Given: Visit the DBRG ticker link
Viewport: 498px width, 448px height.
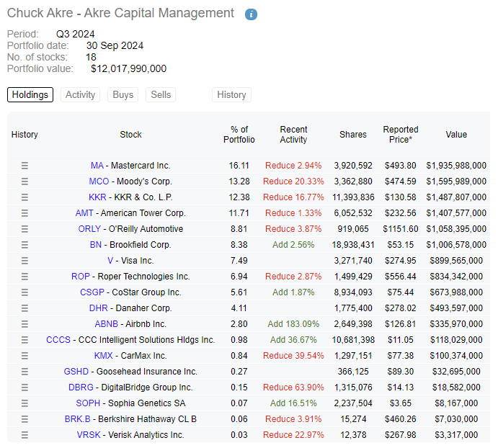Looking at the screenshot, I should click(81, 387).
